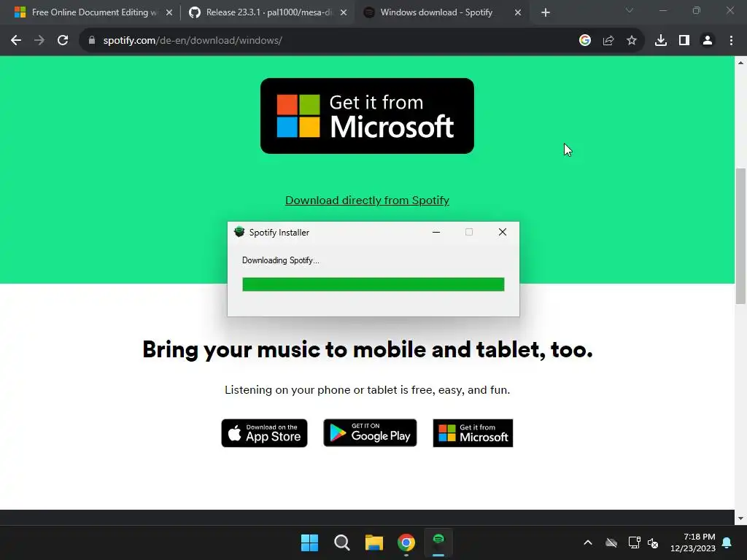Image resolution: width=747 pixels, height=560 pixels.
Task: Bookmark this page with star
Action: pos(632,41)
